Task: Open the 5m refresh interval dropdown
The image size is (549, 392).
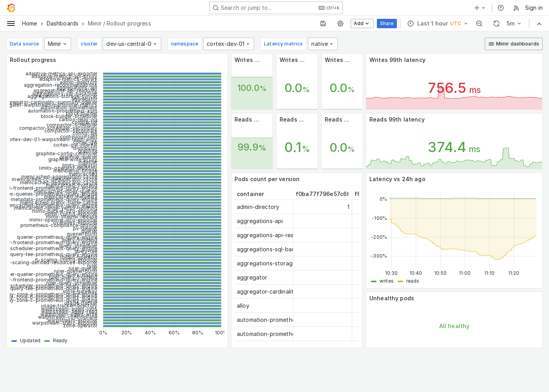Action: click(x=514, y=24)
